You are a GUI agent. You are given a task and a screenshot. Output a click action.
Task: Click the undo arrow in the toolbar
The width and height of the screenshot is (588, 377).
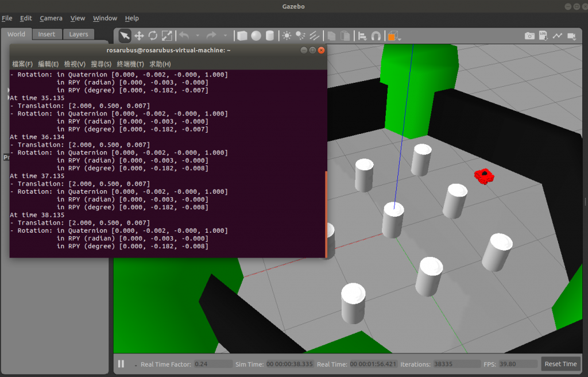pyautogui.click(x=184, y=36)
